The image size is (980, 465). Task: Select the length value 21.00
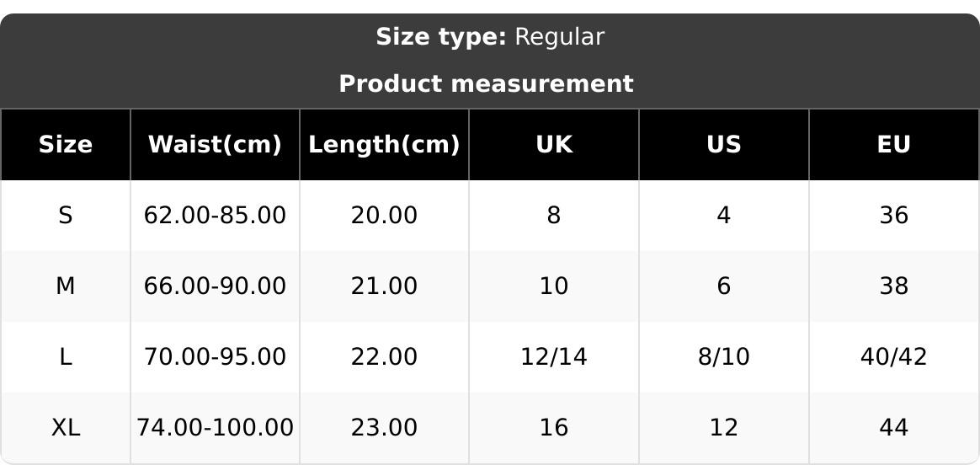tap(384, 286)
